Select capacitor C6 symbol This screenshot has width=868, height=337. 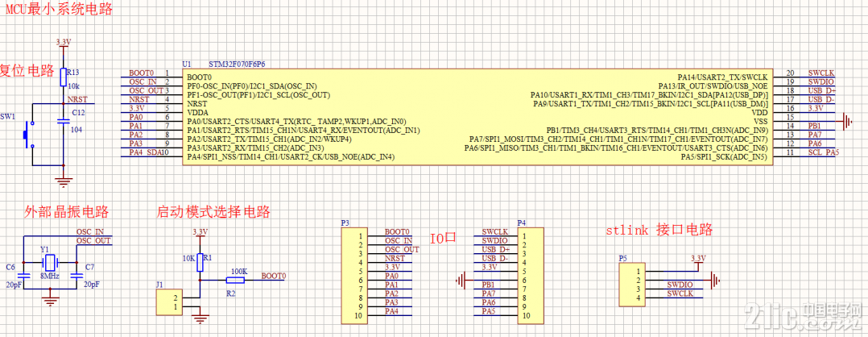[24, 274]
